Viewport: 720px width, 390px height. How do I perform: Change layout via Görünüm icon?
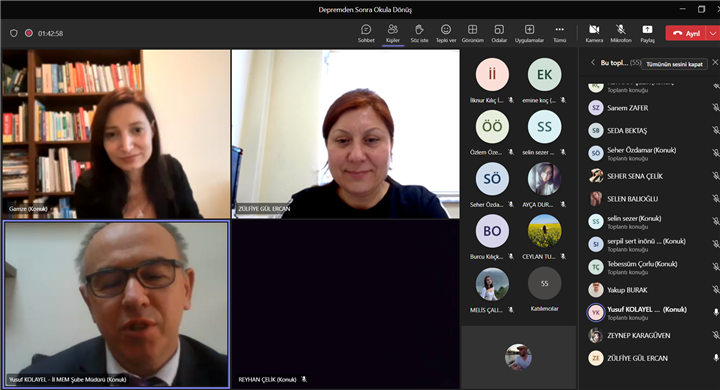coord(472,34)
